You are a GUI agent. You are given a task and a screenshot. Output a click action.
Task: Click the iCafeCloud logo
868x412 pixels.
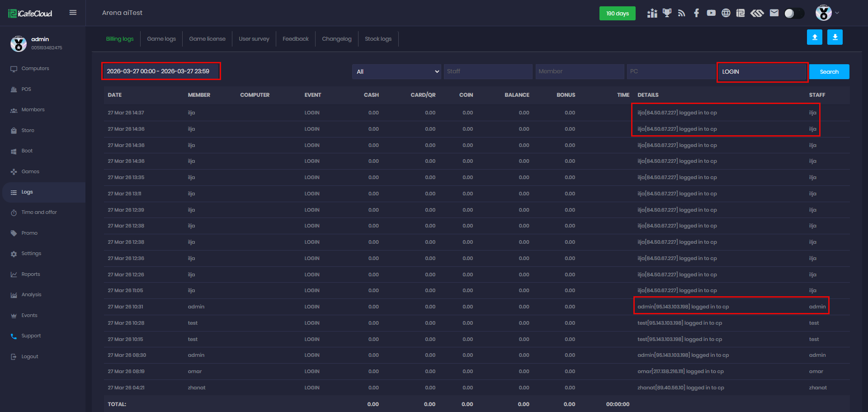pyautogui.click(x=30, y=13)
